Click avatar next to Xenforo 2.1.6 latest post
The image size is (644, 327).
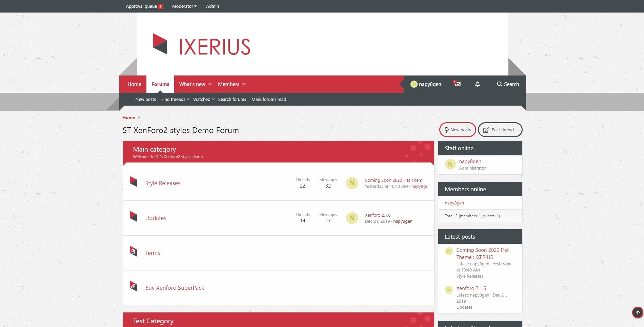(x=449, y=290)
